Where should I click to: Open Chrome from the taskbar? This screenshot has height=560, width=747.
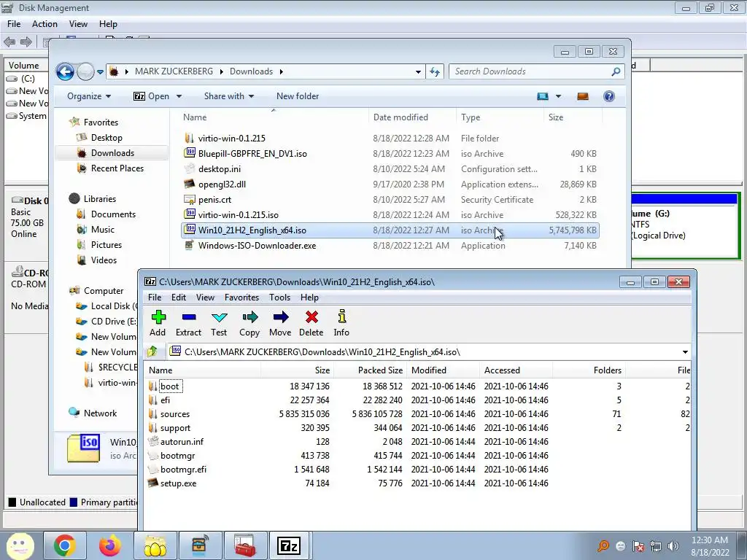click(65, 545)
